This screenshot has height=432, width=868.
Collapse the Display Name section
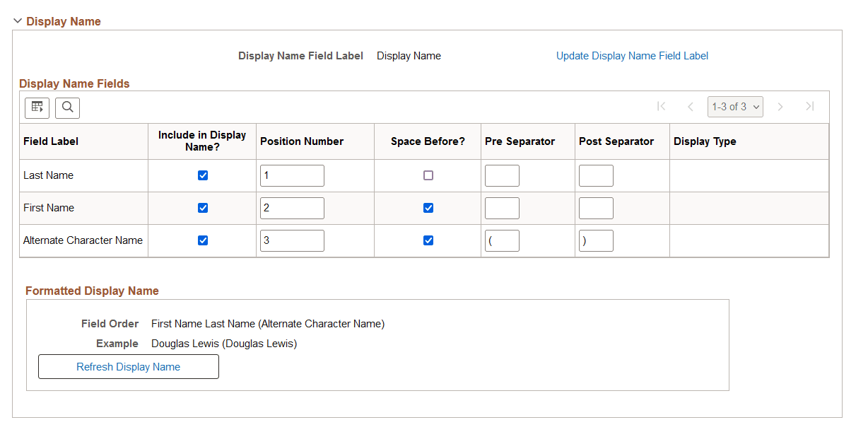(18, 21)
